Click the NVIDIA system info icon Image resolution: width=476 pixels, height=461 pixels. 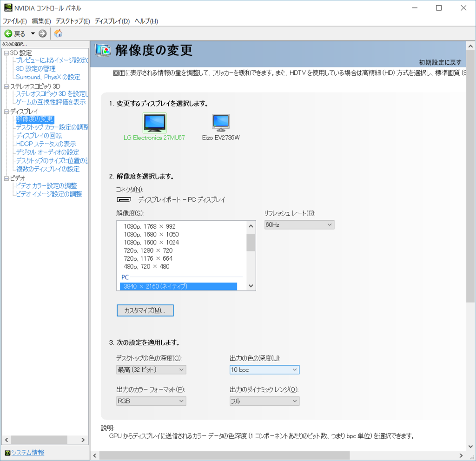click(7, 453)
